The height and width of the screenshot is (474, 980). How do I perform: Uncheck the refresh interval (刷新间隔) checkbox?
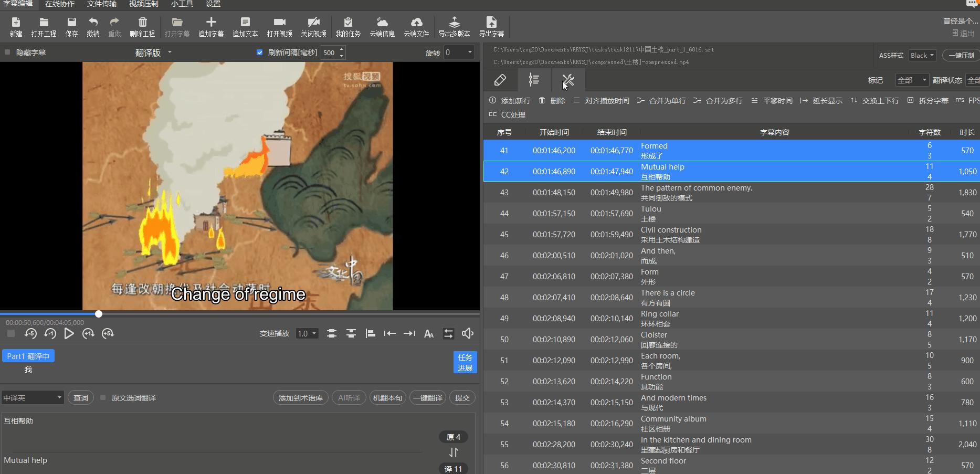[259, 52]
